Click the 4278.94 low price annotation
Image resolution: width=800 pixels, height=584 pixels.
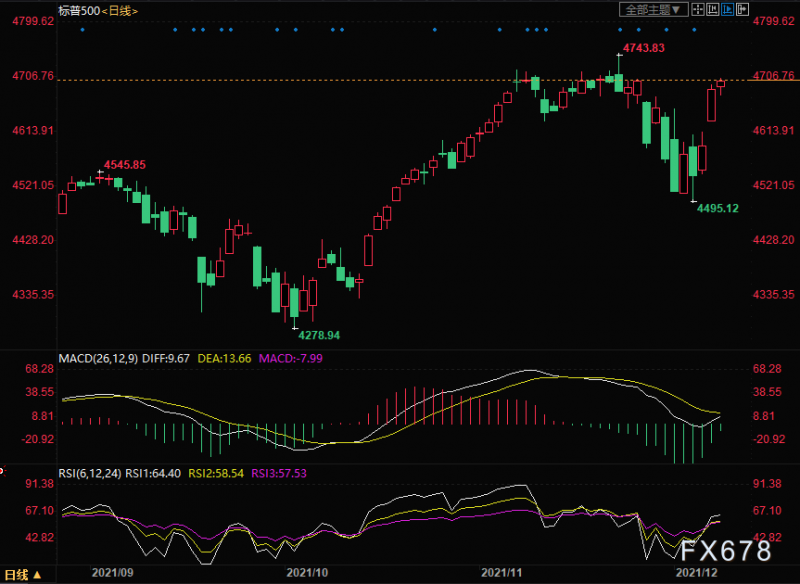[x=319, y=335]
